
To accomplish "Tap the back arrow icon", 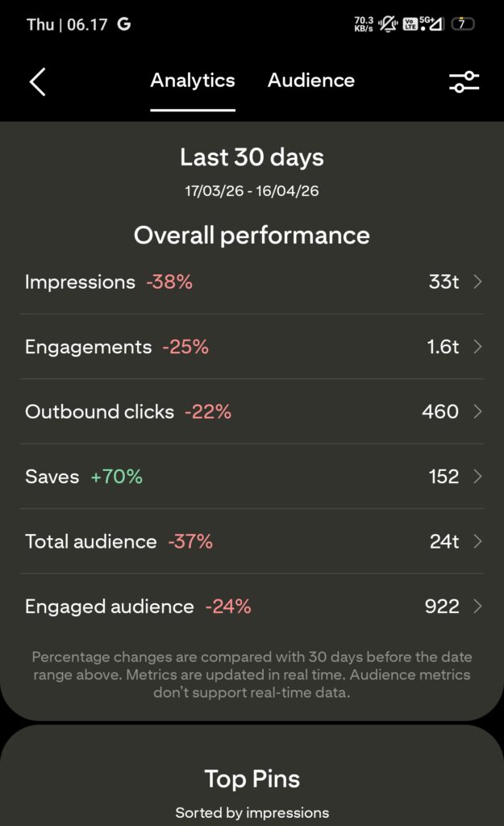I will 36,81.
